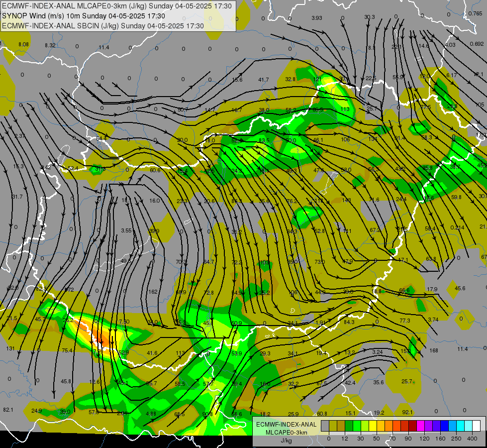The width and height of the screenshot is (487, 448).
Task: Click the map value '83.5'
Action: [x=264, y=140]
